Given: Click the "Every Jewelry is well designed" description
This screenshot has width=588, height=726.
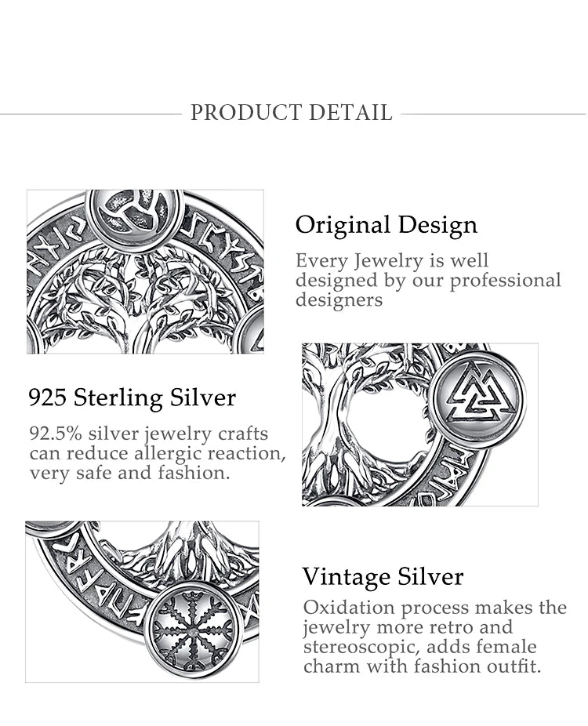Looking at the screenshot, I should (x=428, y=280).
